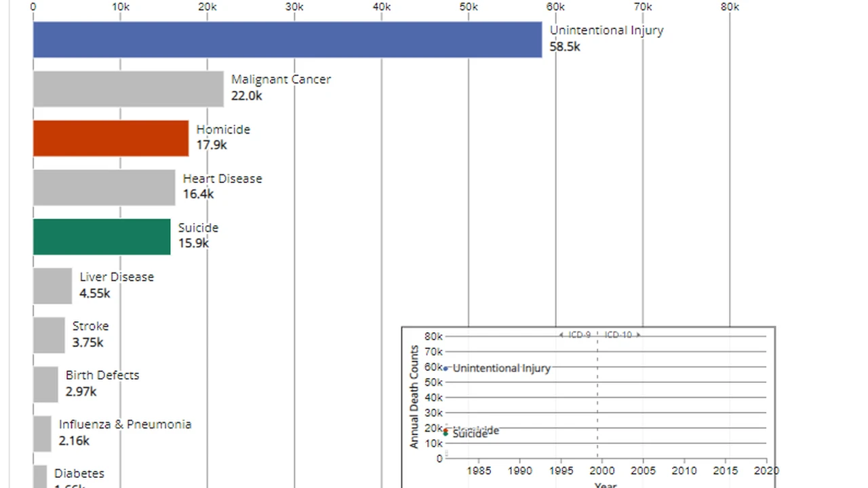
Task: Click the blue Unintentional Injury bar
Action: [x=288, y=39]
